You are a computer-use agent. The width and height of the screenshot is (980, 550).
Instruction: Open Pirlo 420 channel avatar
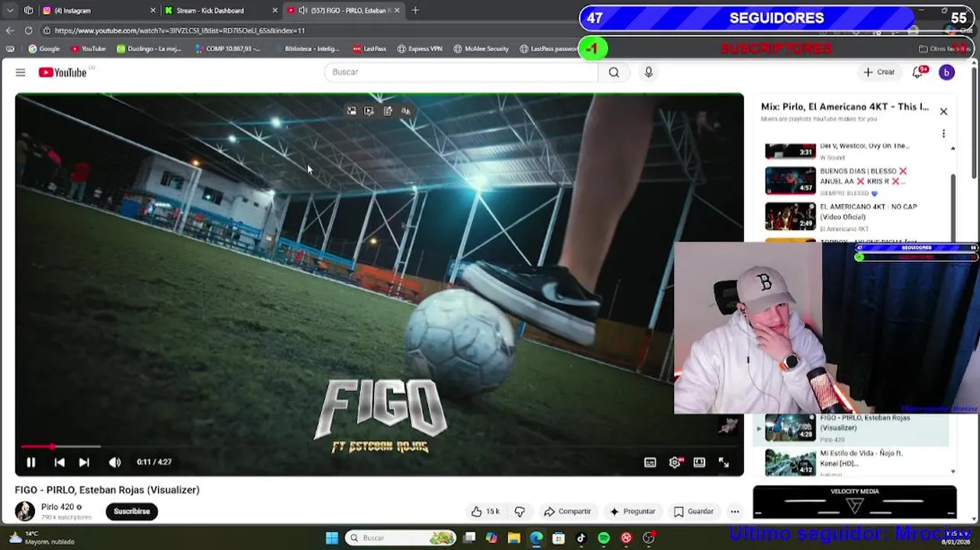coord(25,511)
